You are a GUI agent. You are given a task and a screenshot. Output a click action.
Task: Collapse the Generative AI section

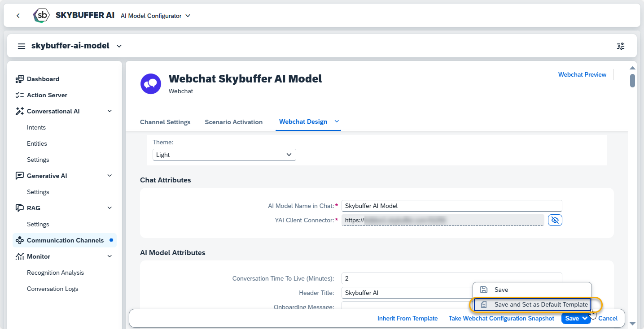tap(110, 176)
